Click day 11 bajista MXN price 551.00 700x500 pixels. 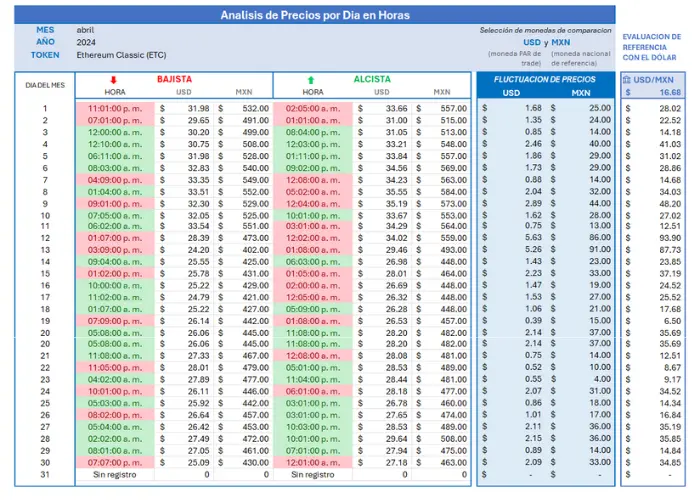tap(255, 226)
